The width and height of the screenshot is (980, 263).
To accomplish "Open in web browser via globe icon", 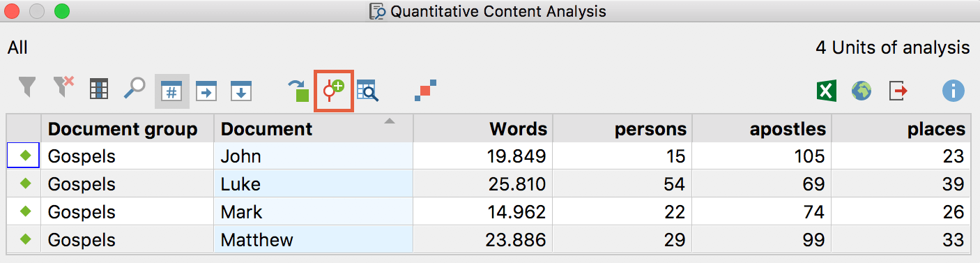I will tap(862, 91).
